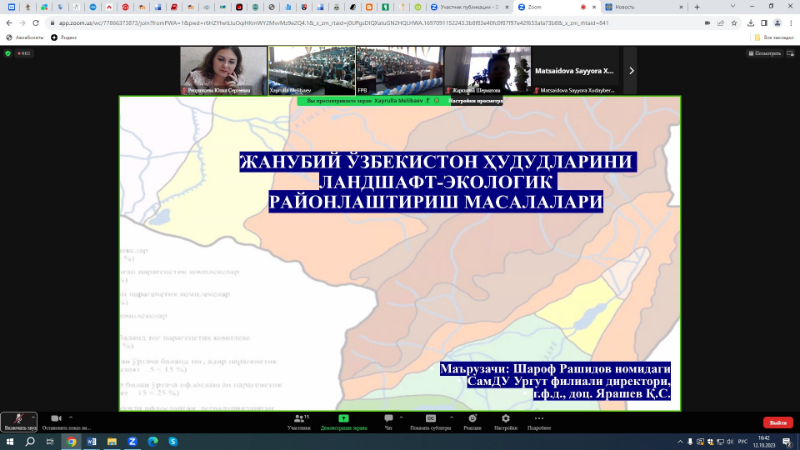Show next video thumbnails with right arrow
Viewport: 800px width, 450px height.
(x=631, y=71)
